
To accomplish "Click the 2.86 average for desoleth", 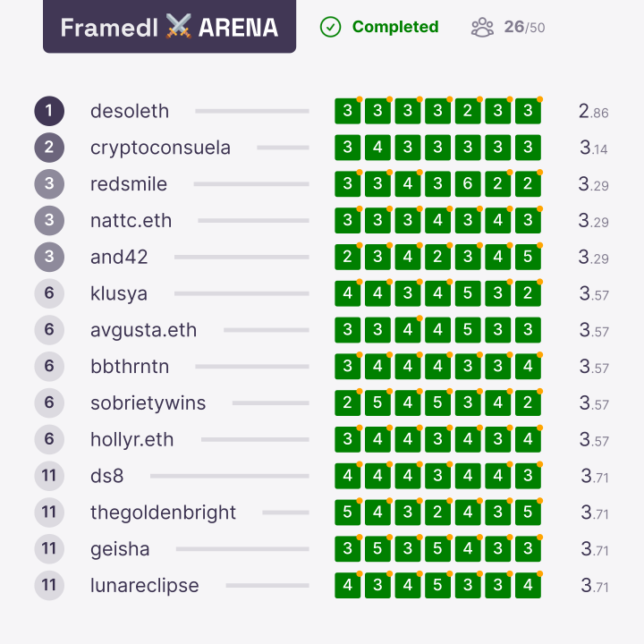I will (x=594, y=111).
